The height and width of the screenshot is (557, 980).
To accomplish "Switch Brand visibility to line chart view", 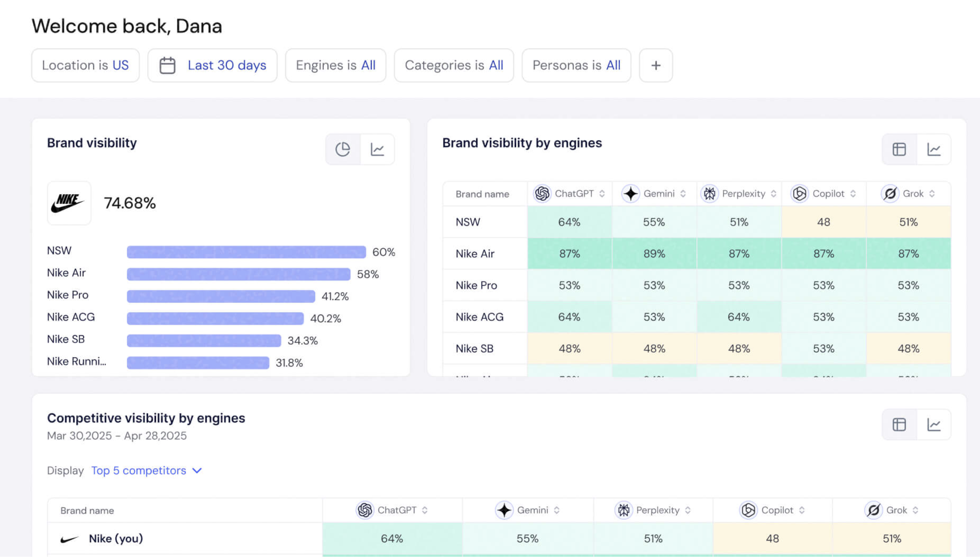I will [x=377, y=149].
